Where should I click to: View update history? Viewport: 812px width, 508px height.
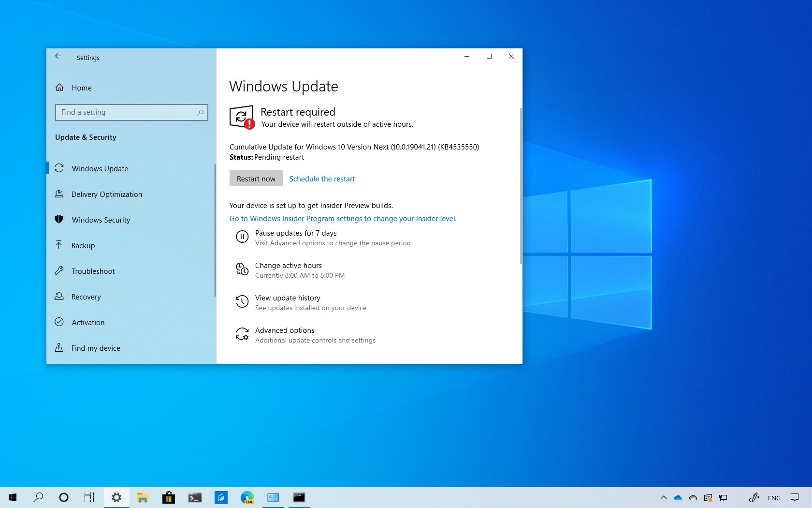click(288, 298)
